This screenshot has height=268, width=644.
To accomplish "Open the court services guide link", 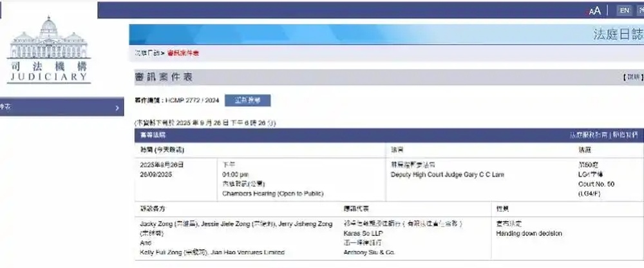I will [x=587, y=135].
